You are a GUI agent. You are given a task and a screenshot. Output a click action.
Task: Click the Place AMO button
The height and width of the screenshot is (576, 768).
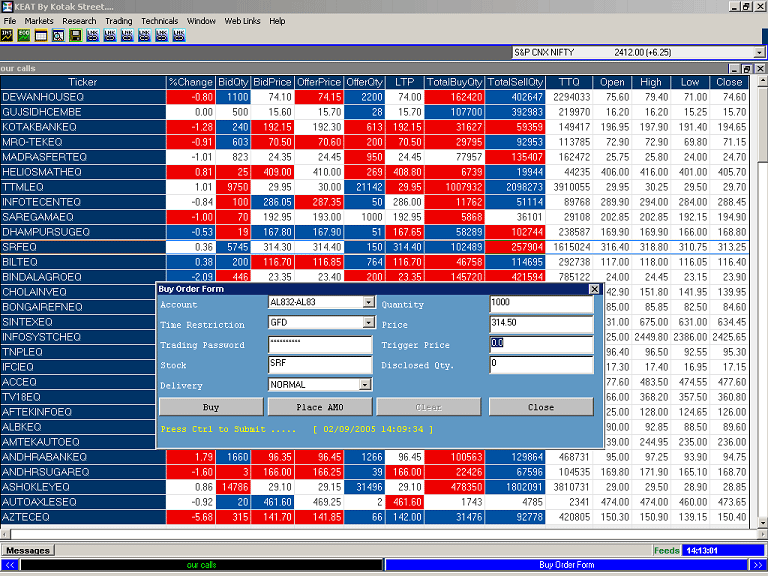tap(320, 407)
